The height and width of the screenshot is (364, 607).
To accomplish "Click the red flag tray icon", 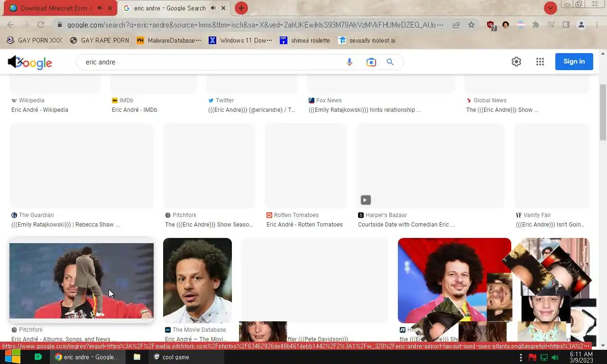I will 533,357.
